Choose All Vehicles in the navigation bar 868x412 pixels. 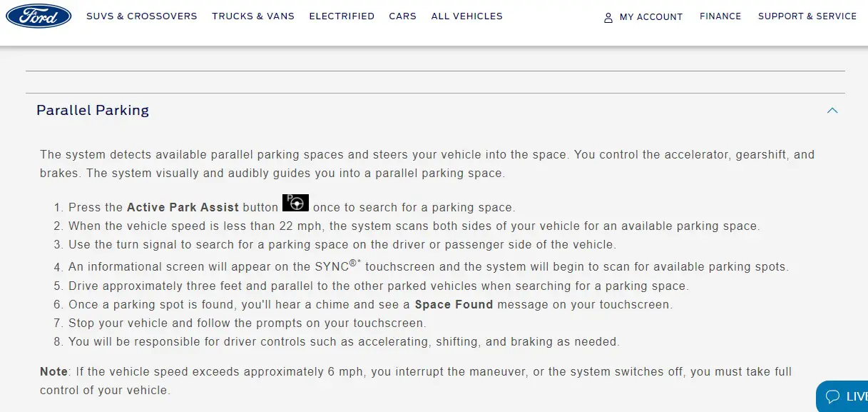tap(467, 16)
